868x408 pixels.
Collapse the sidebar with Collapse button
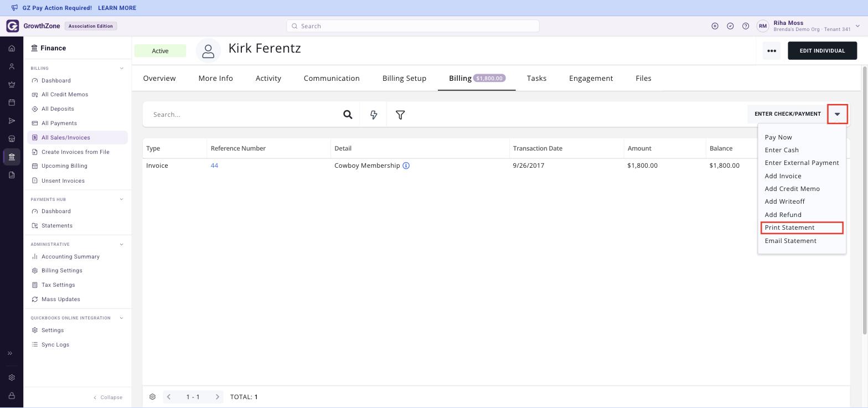pyautogui.click(x=108, y=397)
